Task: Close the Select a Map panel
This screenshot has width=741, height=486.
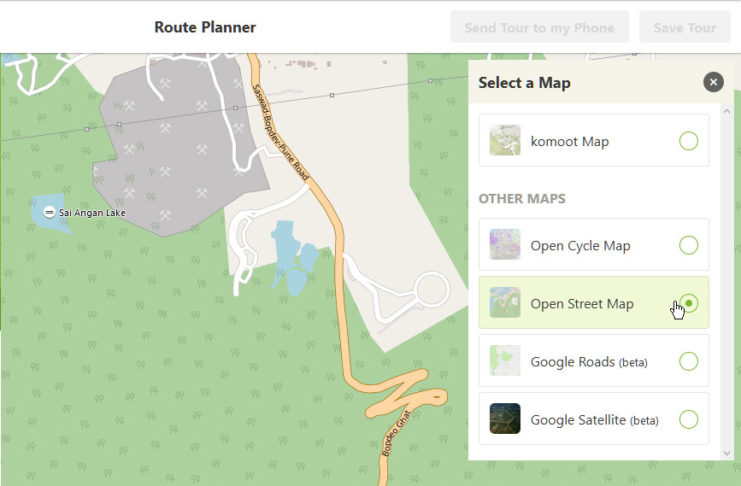Action: (x=712, y=82)
